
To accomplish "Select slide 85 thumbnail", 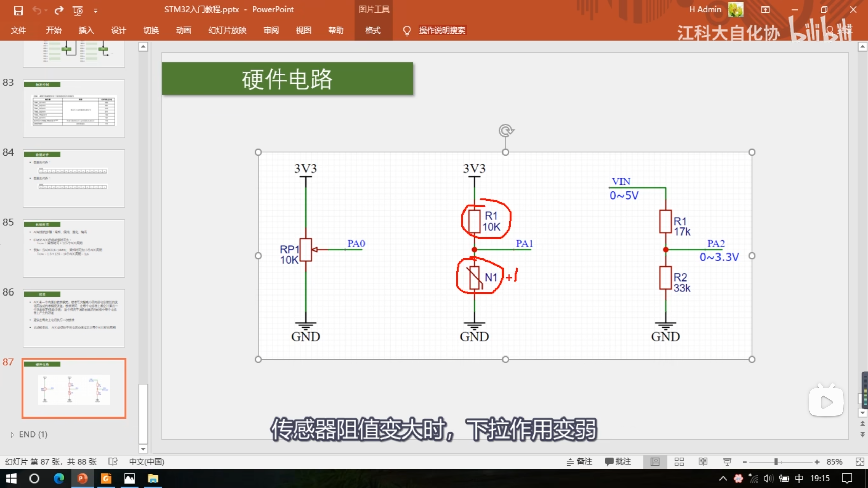I will tap(74, 248).
